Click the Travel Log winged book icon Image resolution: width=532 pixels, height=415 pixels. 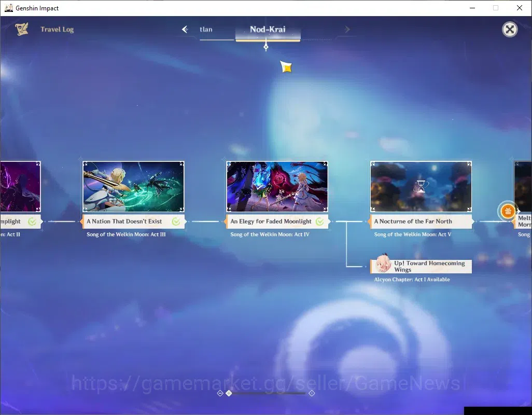(22, 29)
